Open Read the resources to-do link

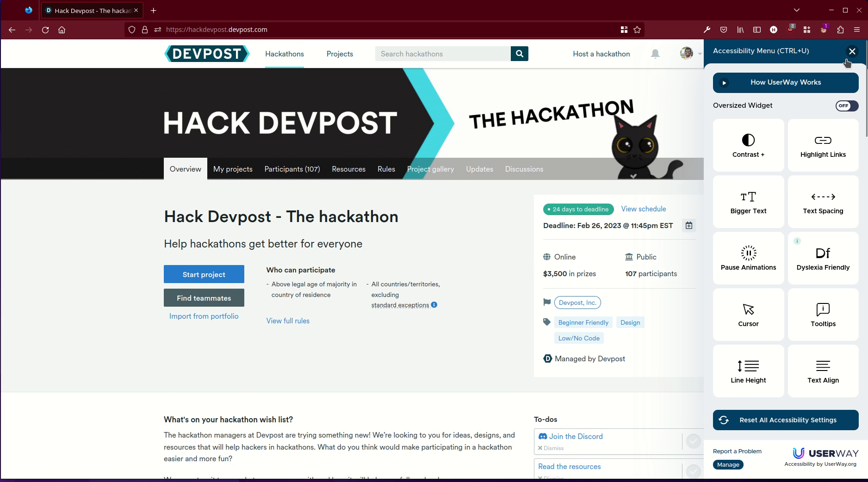click(x=569, y=466)
